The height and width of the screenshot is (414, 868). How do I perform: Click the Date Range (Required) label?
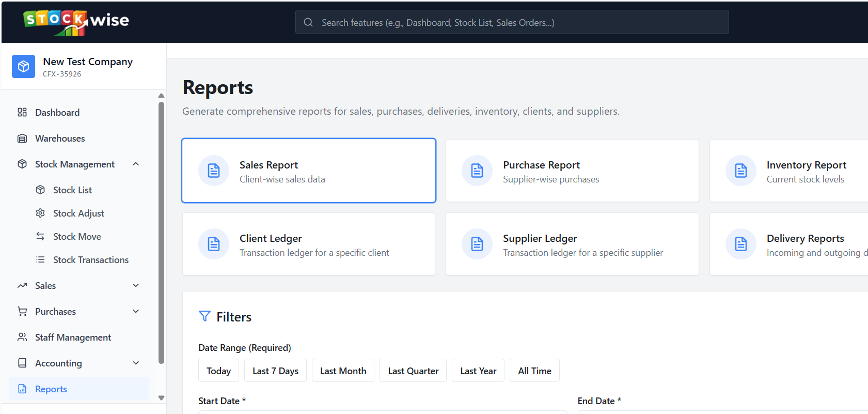click(x=245, y=348)
